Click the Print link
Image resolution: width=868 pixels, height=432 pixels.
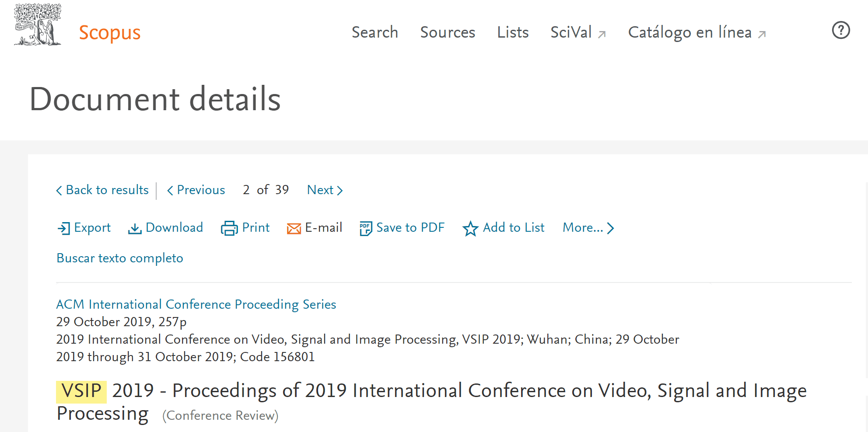pos(256,227)
